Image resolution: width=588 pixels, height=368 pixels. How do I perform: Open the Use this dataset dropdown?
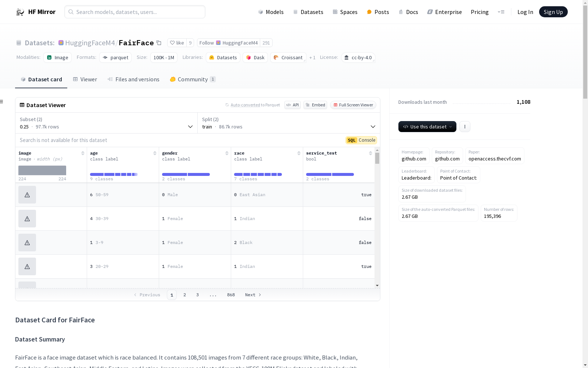[x=427, y=127]
